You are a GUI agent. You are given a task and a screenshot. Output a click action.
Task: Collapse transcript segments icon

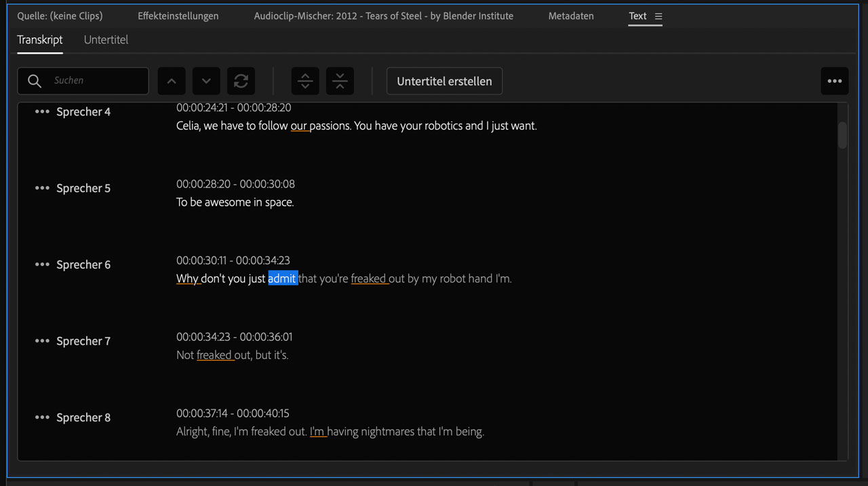click(339, 81)
